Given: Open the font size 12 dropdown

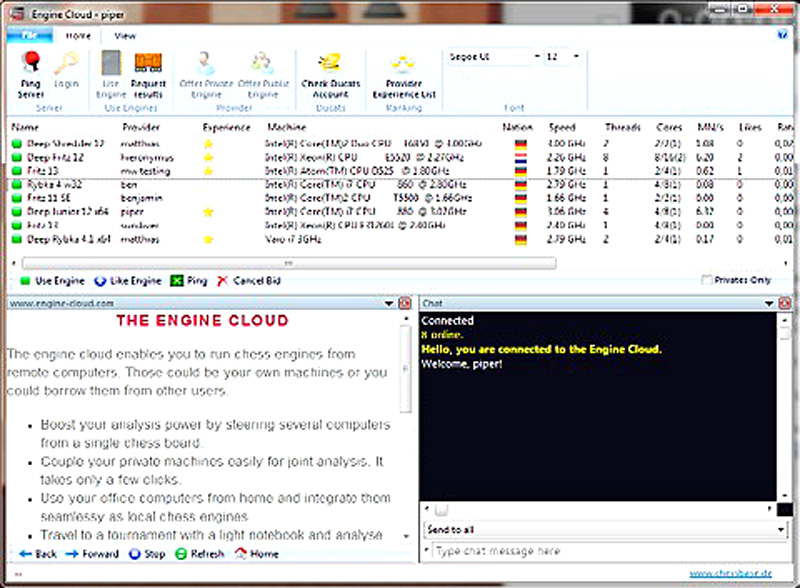Looking at the screenshot, I should coord(577,56).
